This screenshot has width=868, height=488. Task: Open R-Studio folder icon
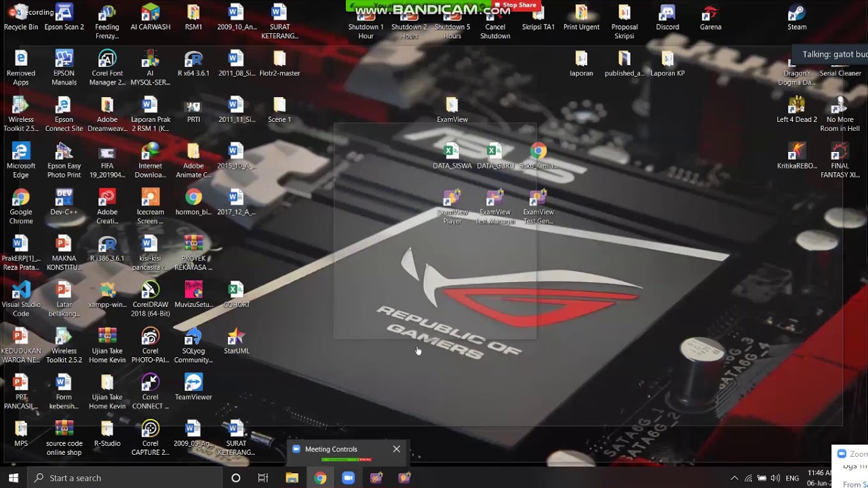pyautogui.click(x=107, y=434)
